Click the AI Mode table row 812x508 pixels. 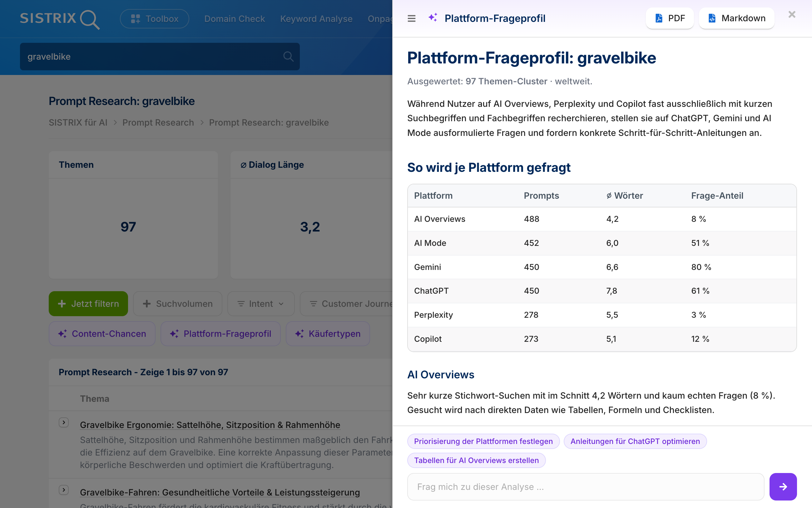point(602,243)
